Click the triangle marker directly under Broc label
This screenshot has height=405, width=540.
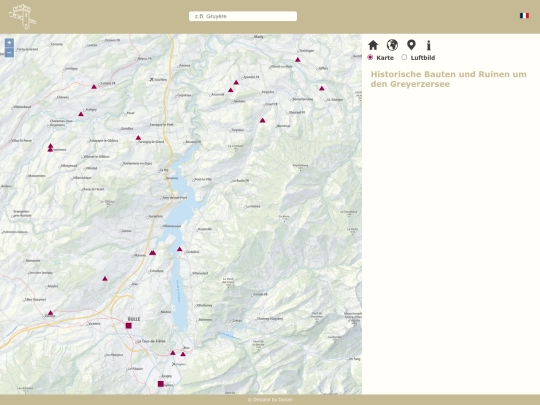(183, 354)
